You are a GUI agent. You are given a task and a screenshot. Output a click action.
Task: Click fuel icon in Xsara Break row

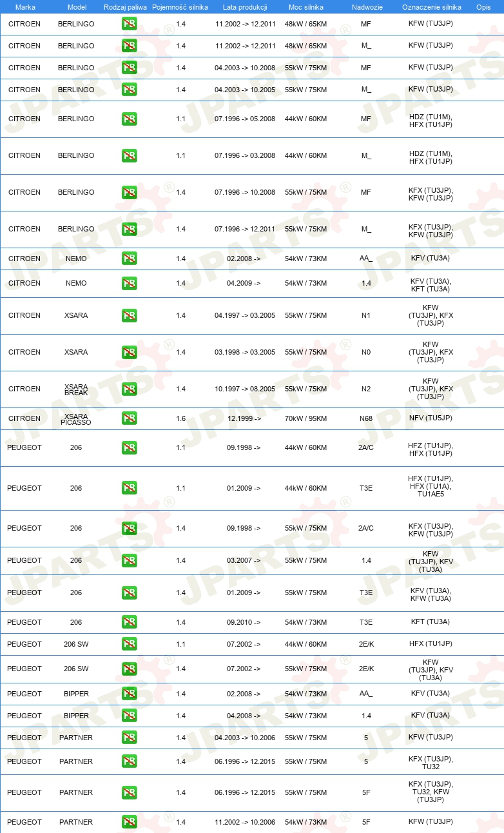pyautogui.click(x=129, y=389)
